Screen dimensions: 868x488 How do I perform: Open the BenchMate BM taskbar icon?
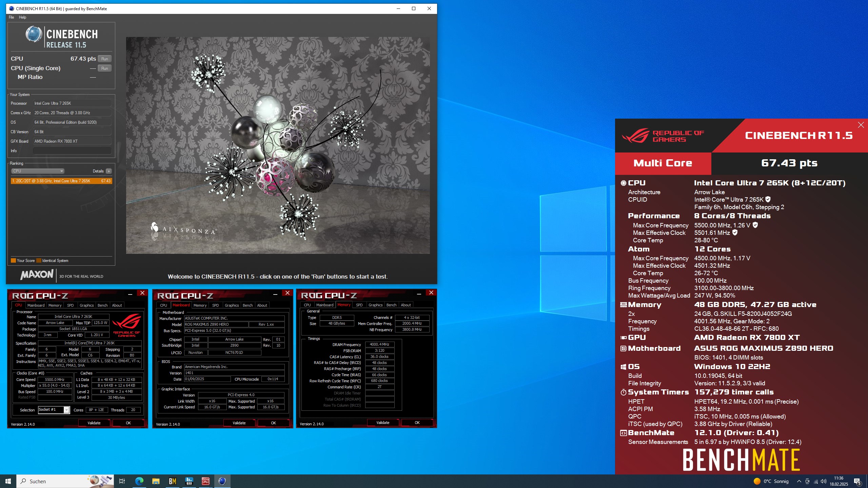click(x=172, y=481)
